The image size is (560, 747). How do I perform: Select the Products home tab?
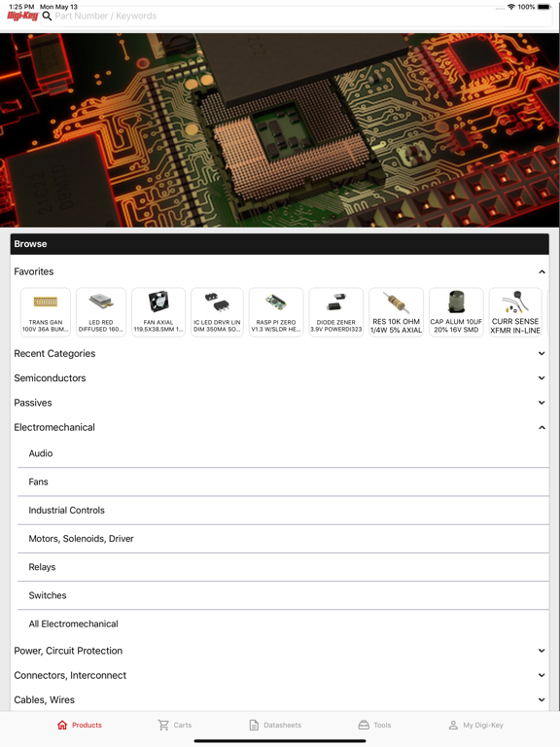(79, 725)
